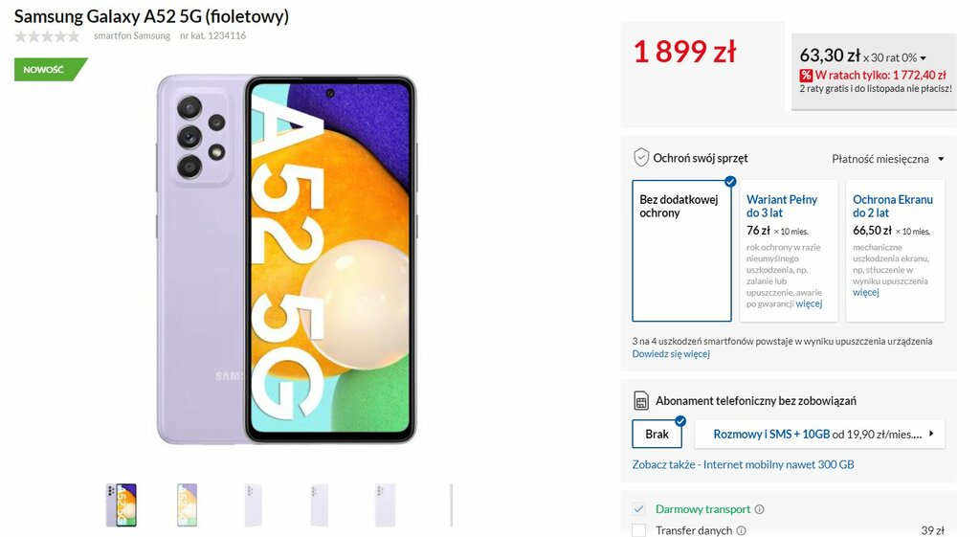Select the second phone thumbnail in gallery
The image size is (980, 537).
(187, 504)
